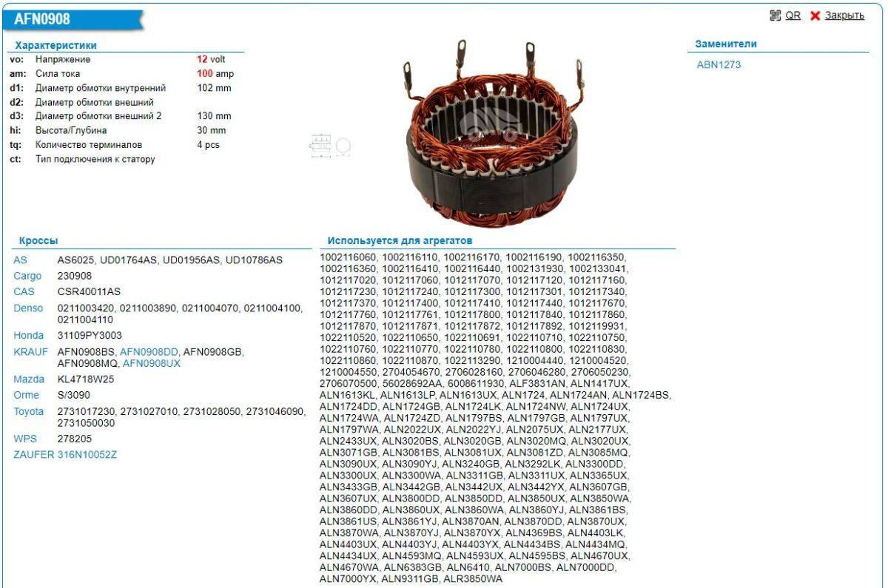This screenshot has height=588, width=888.
Task: Open KRAUF part AFN0908UX
Action: tap(152, 363)
